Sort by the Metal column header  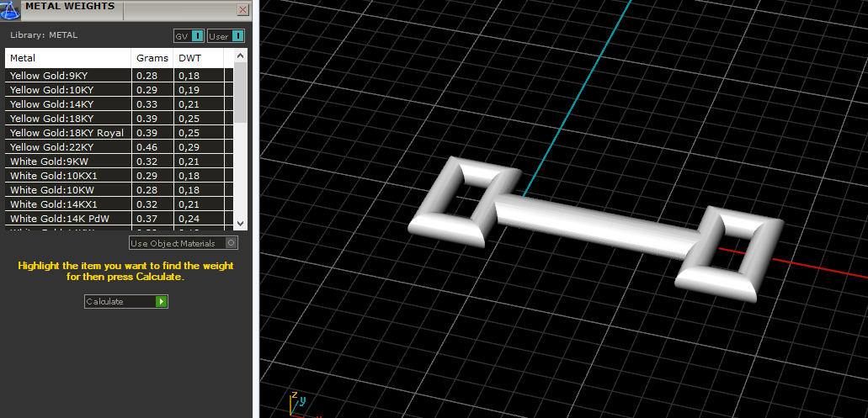click(x=68, y=58)
